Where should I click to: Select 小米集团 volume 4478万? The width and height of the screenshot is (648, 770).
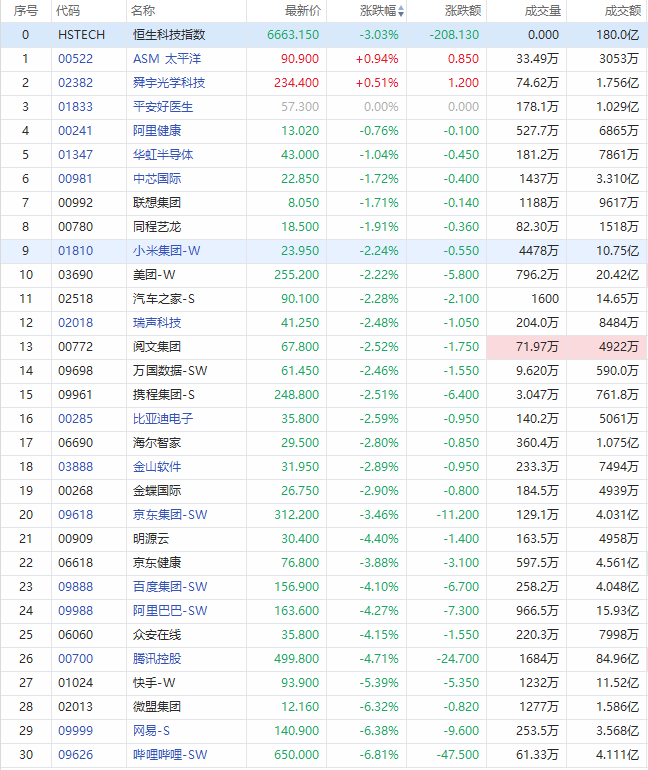pos(539,251)
